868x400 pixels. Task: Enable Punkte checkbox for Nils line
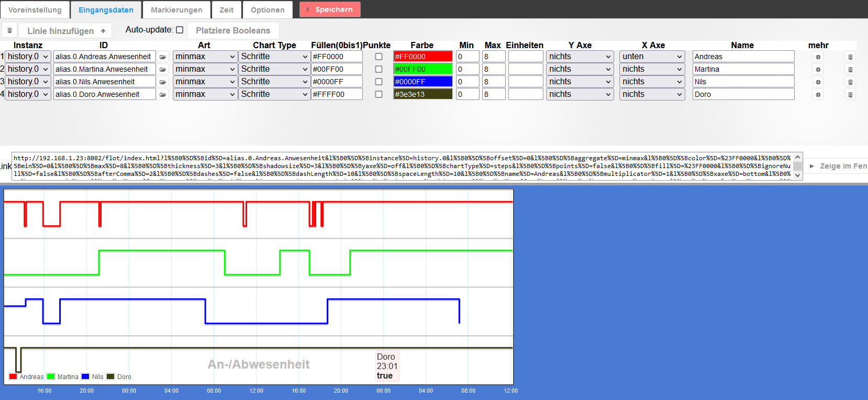click(x=379, y=82)
